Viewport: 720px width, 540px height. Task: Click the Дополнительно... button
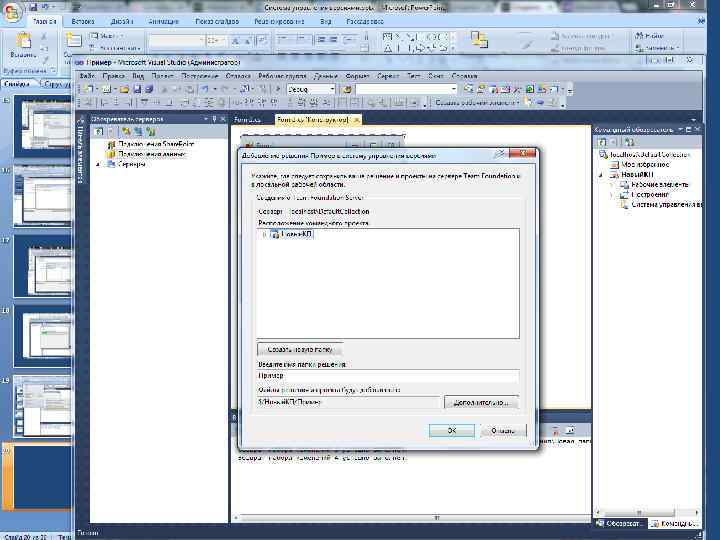click(481, 402)
